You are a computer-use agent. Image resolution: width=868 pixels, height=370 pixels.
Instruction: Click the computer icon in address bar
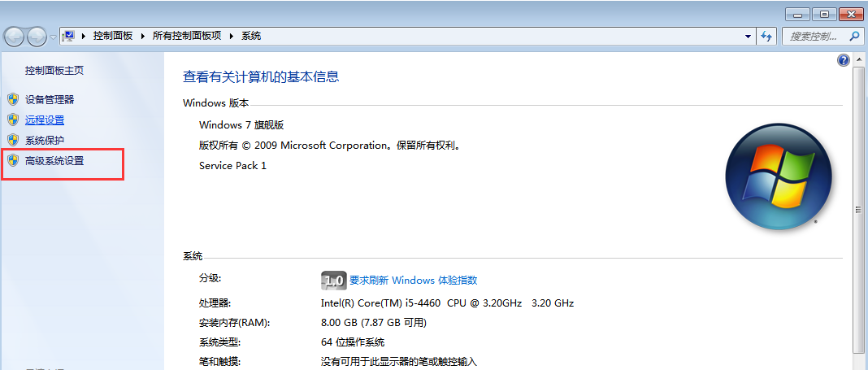tap(70, 36)
